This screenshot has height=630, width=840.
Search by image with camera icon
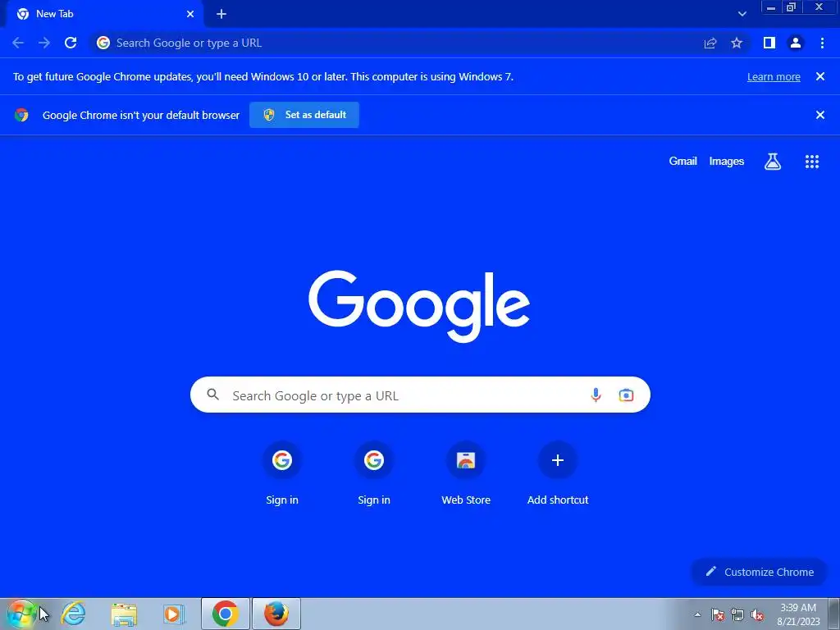(x=626, y=395)
